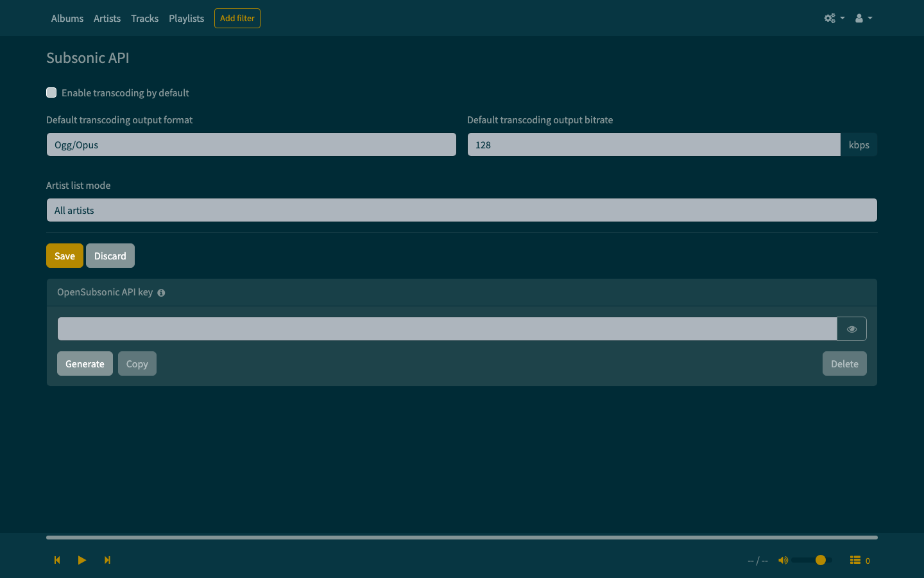Screen dimensions: 924x578
Task: Show the API key with eye icon
Action: point(851,329)
